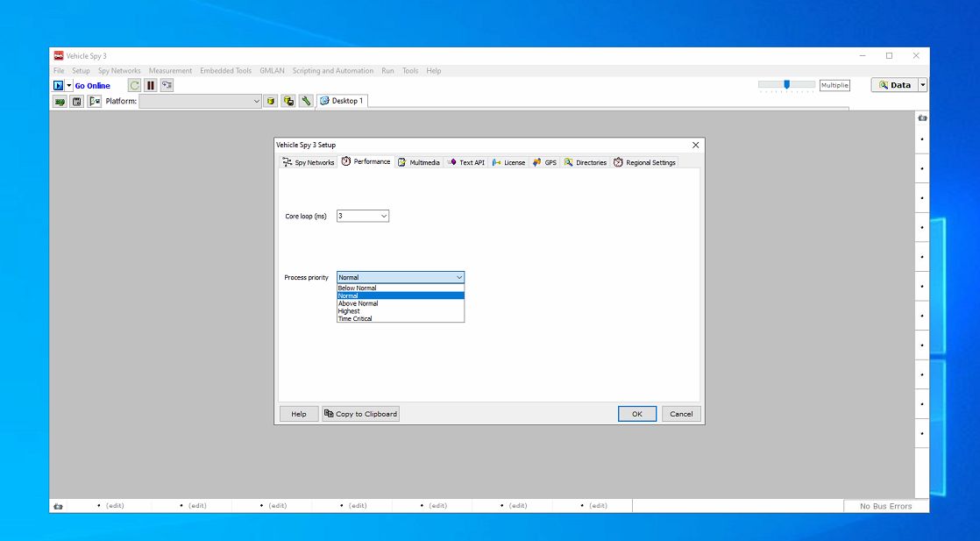Image resolution: width=980 pixels, height=541 pixels.
Task: Click the Data button
Action: [x=894, y=85]
